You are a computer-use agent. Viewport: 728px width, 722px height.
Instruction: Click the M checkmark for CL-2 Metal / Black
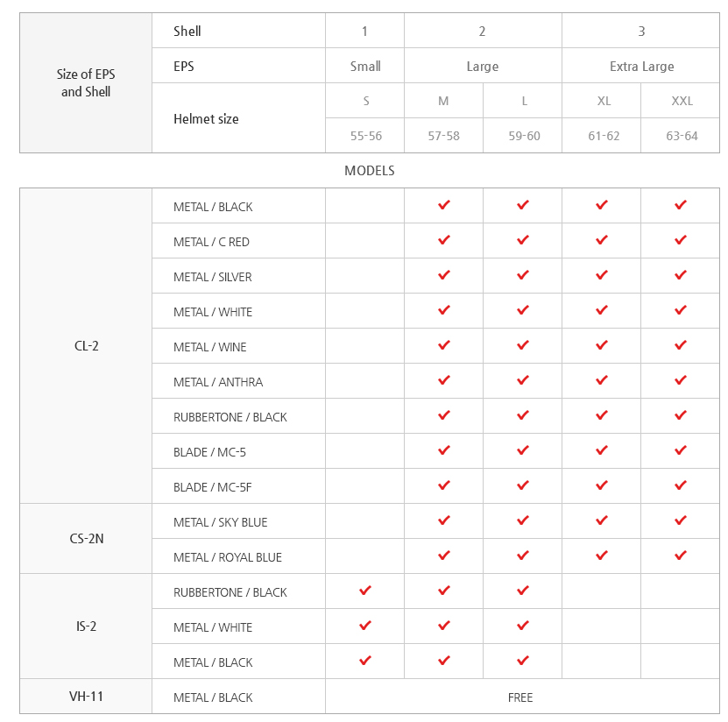point(444,205)
